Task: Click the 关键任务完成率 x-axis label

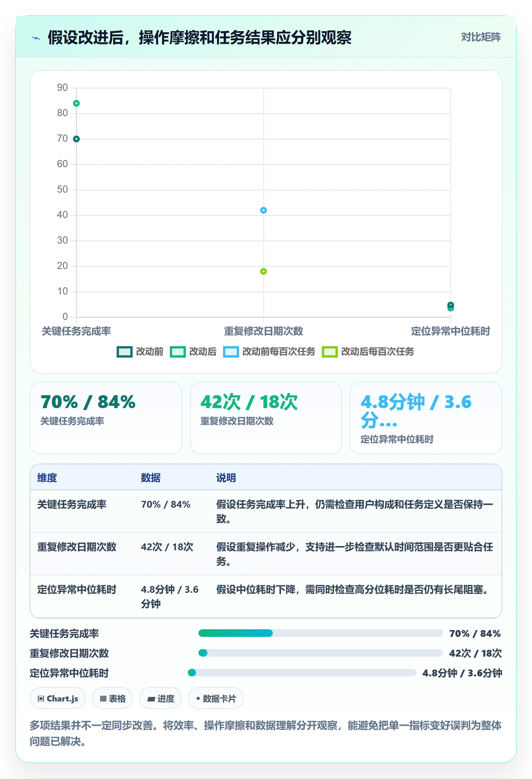Action: [x=76, y=331]
